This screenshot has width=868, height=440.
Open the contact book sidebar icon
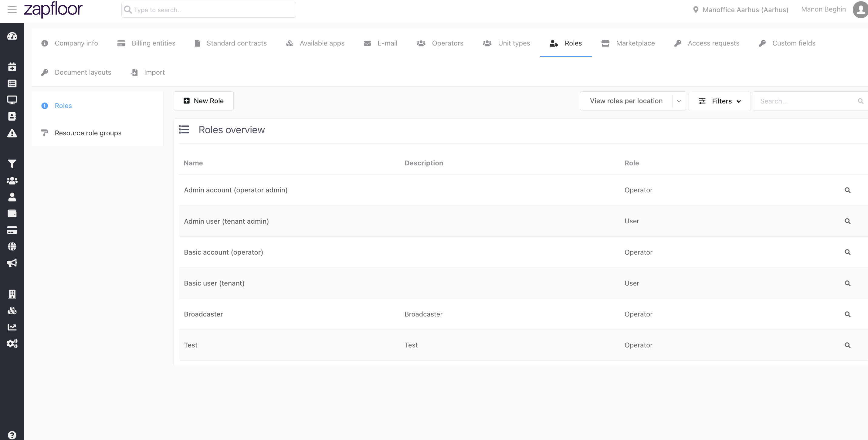12,116
